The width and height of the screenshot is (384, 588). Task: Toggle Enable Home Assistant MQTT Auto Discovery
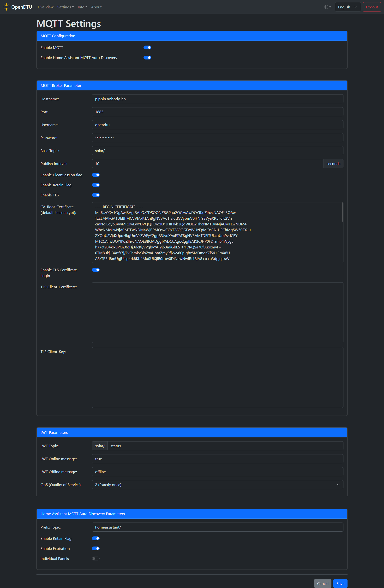[147, 58]
